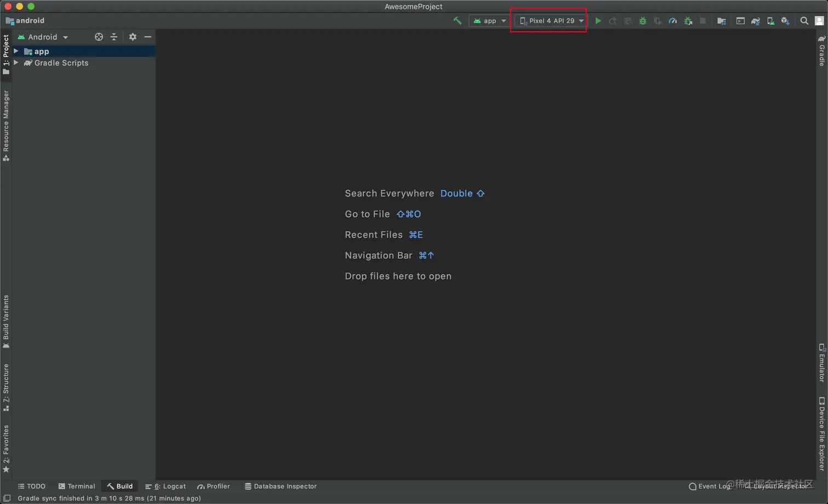Viewport: 828px width, 504px height.
Task: Open SDK Manager icon
Action: pyautogui.click(x=785, y=21)
